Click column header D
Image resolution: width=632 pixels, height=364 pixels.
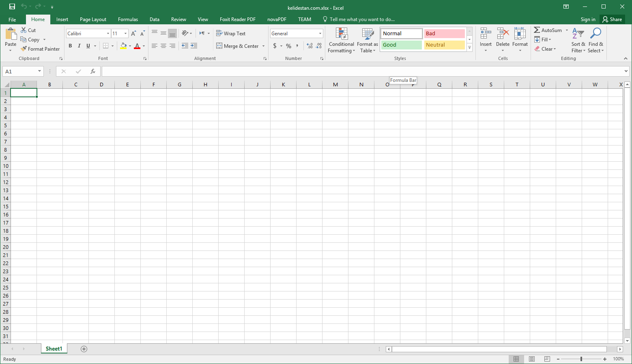pos(101,85)
